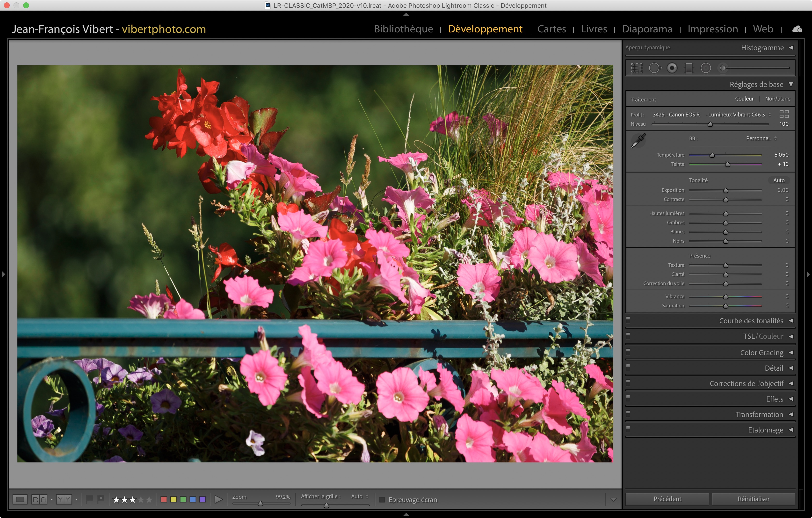
Task: Collapse the Réglages de base panel
Action: tap(791, 84)
